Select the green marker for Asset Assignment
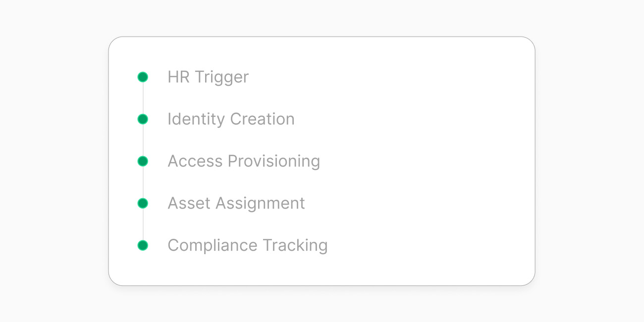The width and height of the screenshot is (644, 322). pos(143,203)
